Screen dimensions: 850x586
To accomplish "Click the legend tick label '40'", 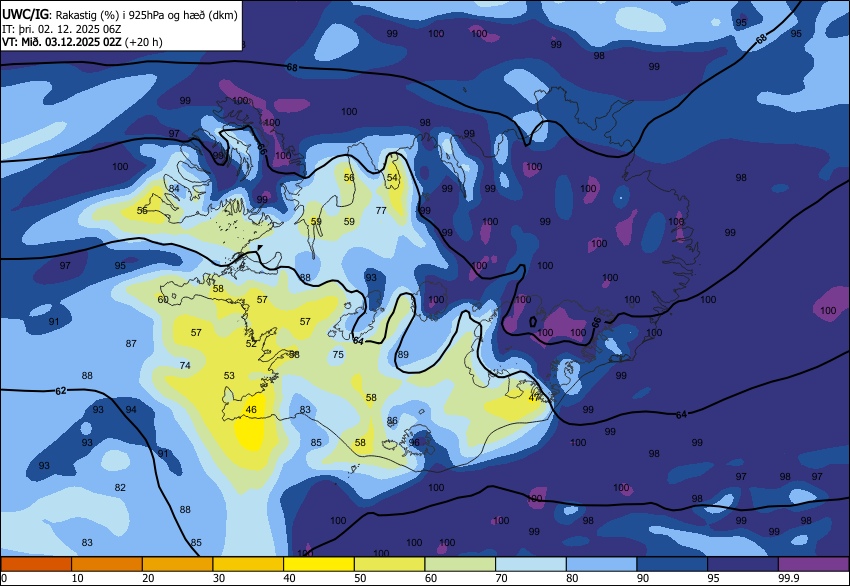I will click(289, 578).
